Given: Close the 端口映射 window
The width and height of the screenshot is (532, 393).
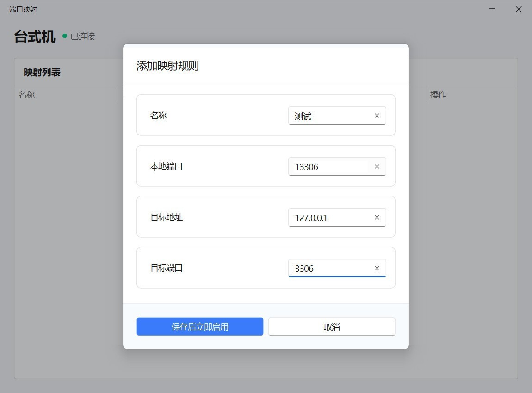Looking at the screenshot, I should [x=519, y=9].
